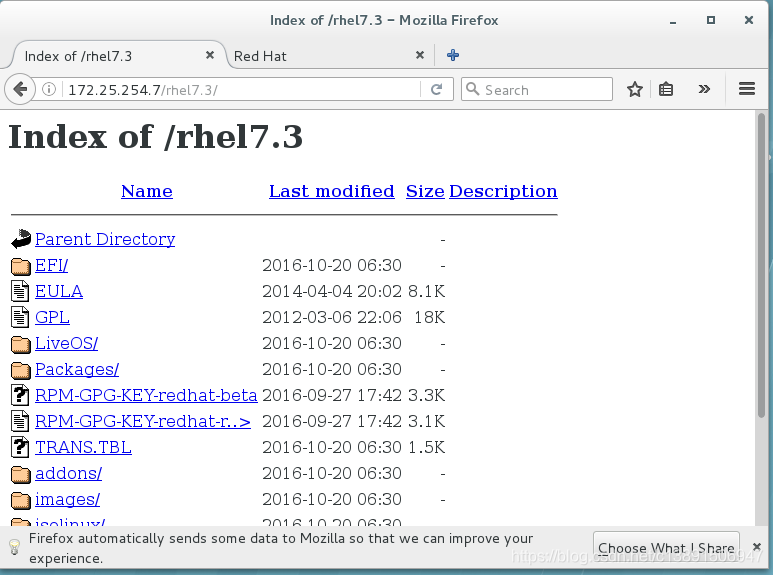The width and height of the screenshot is (773, 575).
Task: Click the Index of /rhel7.3 page heading
Action: coord(155,137)
